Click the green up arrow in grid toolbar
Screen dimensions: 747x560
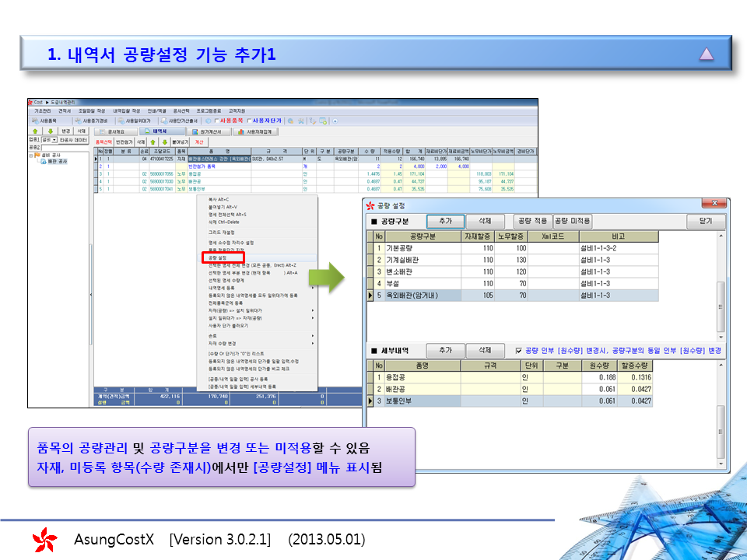[x=153, y=142]
